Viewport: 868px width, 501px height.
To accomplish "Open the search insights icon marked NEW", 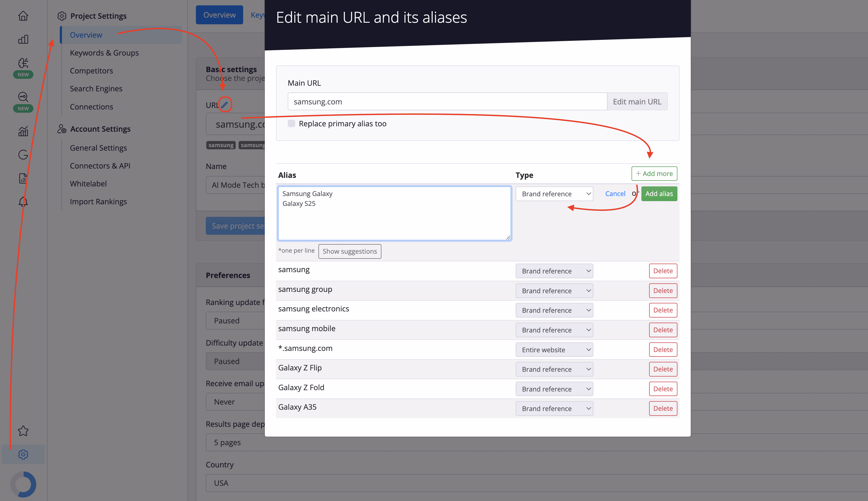I will tap(23, 97).
